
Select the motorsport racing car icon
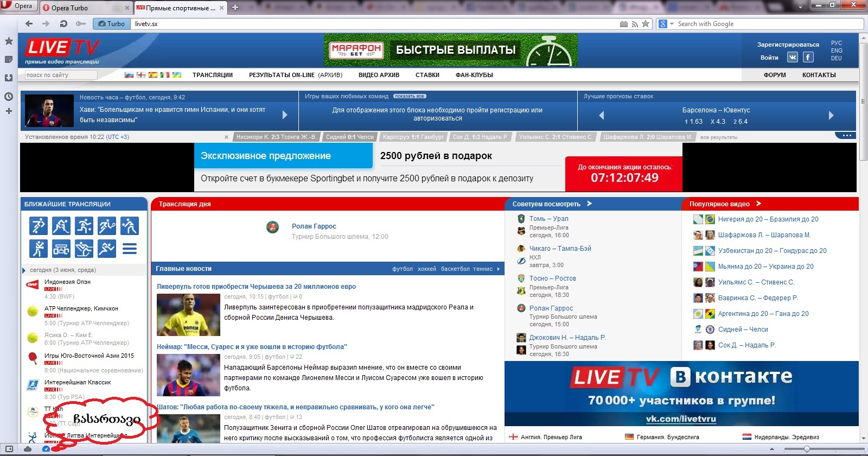click(x=61, y=249)
